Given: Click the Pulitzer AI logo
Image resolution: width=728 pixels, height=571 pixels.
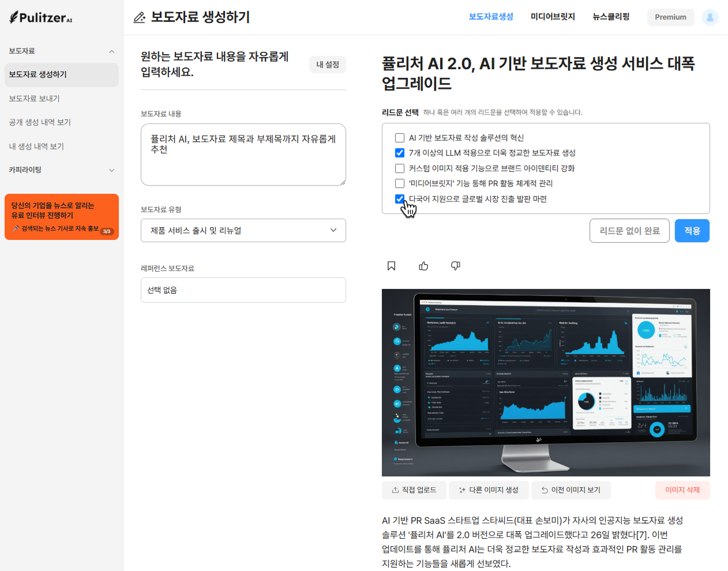Looking at the screenshot, I should point(41,17).
